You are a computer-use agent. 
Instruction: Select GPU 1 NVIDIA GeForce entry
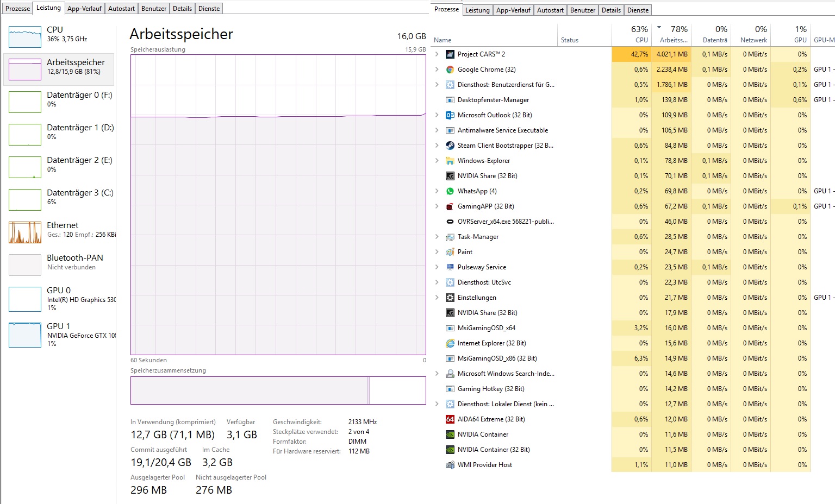pyautogui.click(x=59, y=335)
